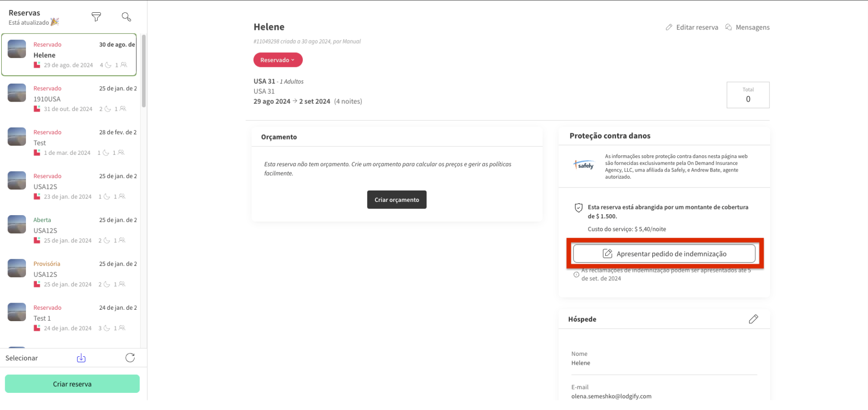The width and height of the screenshot is (868, 410).
Task: Click the search magnifier in Reservas
Action: [126, 17]
